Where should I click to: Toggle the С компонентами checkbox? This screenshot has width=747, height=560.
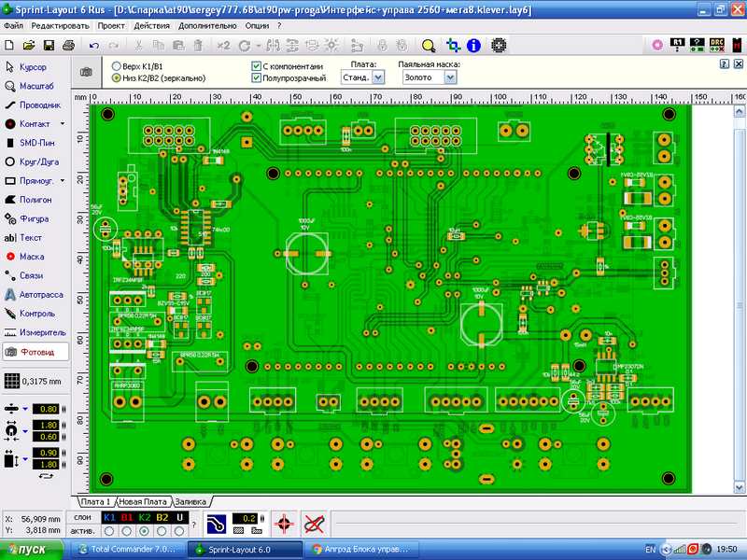pos(257,66)
